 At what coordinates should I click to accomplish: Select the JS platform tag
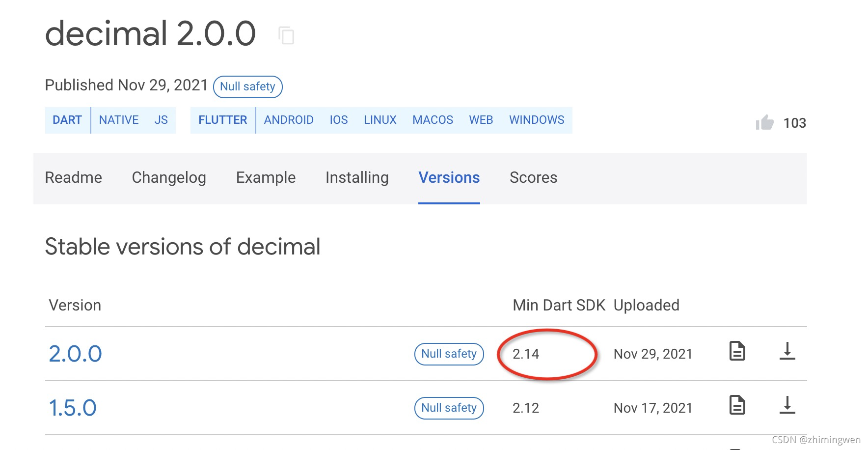[161, 120]
